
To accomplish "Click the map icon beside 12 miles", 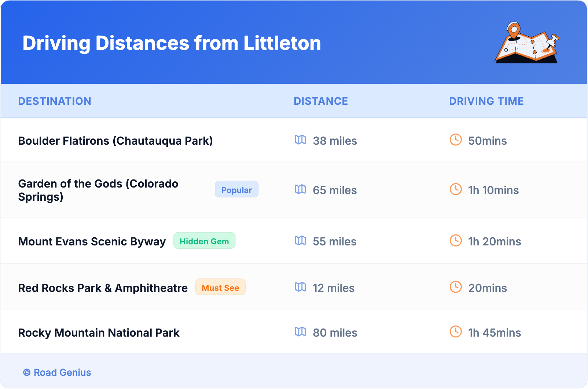I will (300, 287).
